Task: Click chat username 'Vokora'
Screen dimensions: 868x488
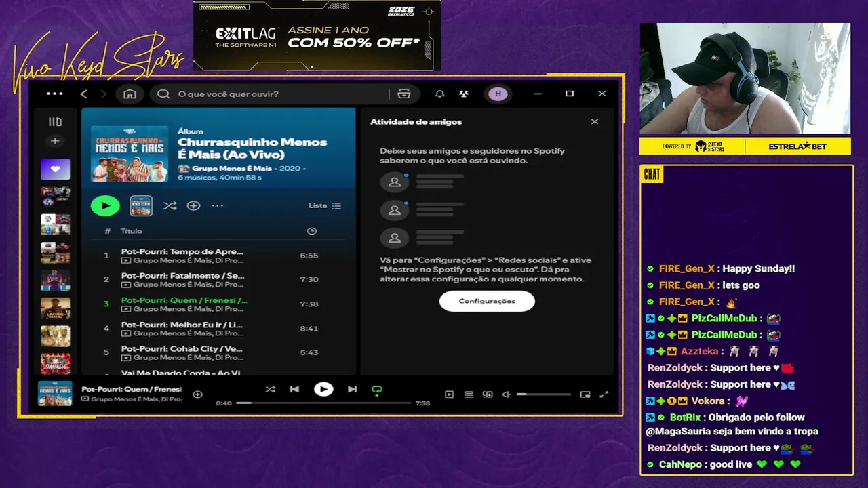Action: (708, 401)
